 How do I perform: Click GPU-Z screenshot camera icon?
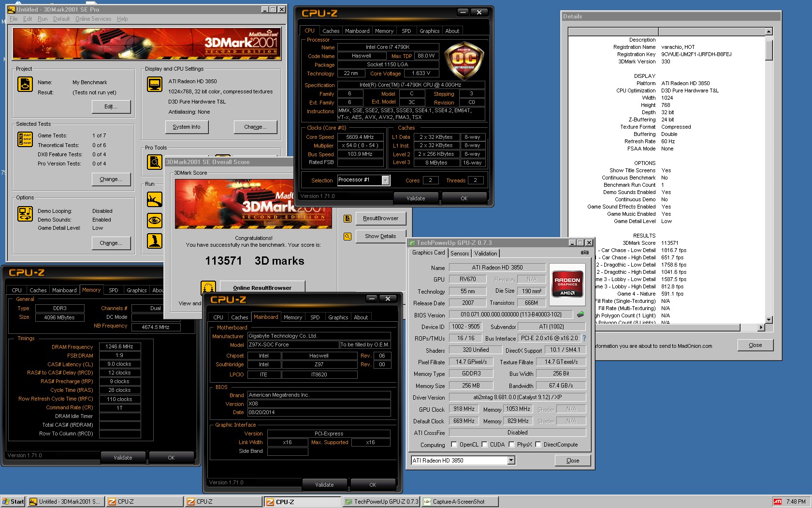(x=585, y=253)
